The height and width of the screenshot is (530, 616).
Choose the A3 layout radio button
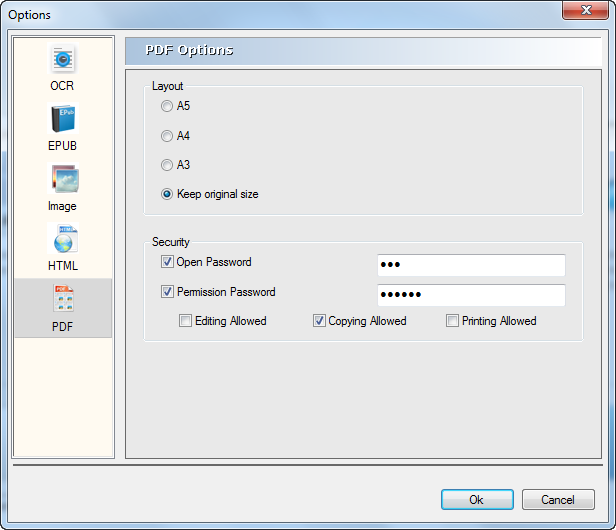point(167,165)
